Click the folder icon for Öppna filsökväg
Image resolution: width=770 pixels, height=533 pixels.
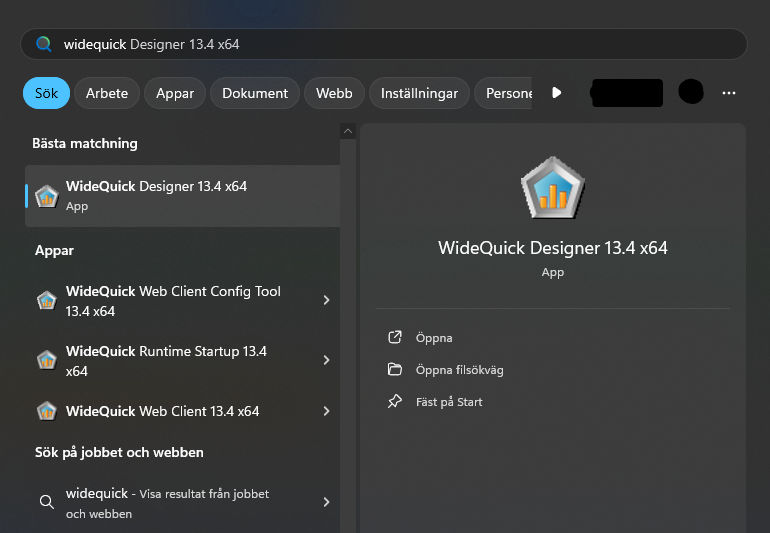click(395, 369)
